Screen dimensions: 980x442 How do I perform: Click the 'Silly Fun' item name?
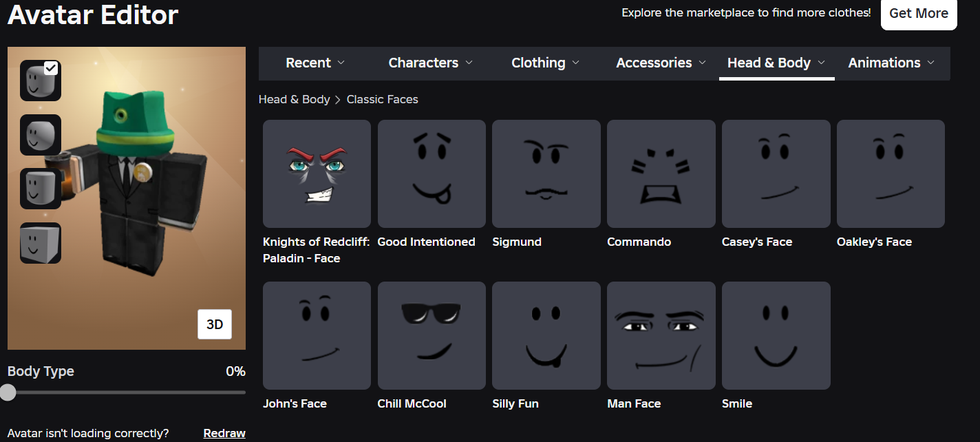tap(515, 403)
